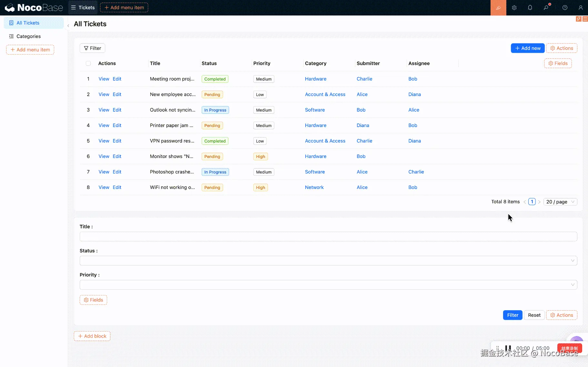588x367 pixels.
Task: Click the Assignee column header
Action: coord(419,64)
